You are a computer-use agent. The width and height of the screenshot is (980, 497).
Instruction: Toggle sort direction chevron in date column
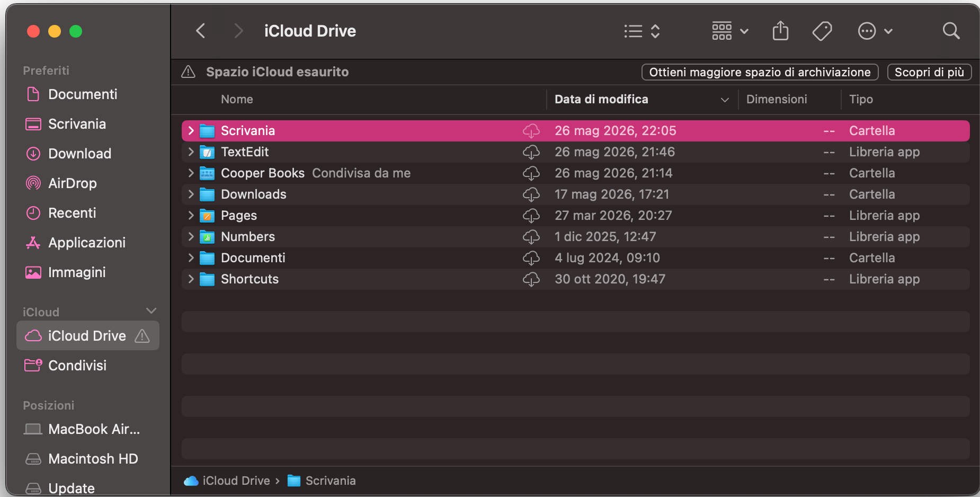point(725,100)
